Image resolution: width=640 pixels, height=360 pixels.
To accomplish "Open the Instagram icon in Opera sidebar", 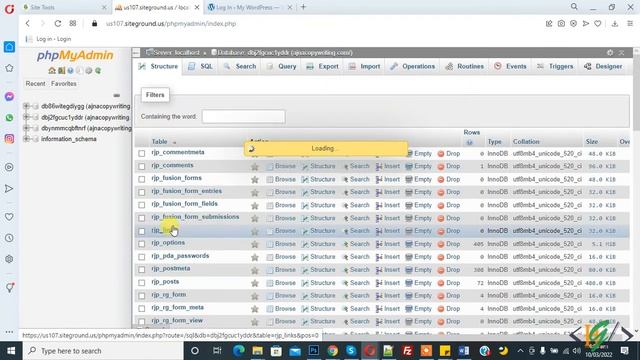I will pos(9,139).
